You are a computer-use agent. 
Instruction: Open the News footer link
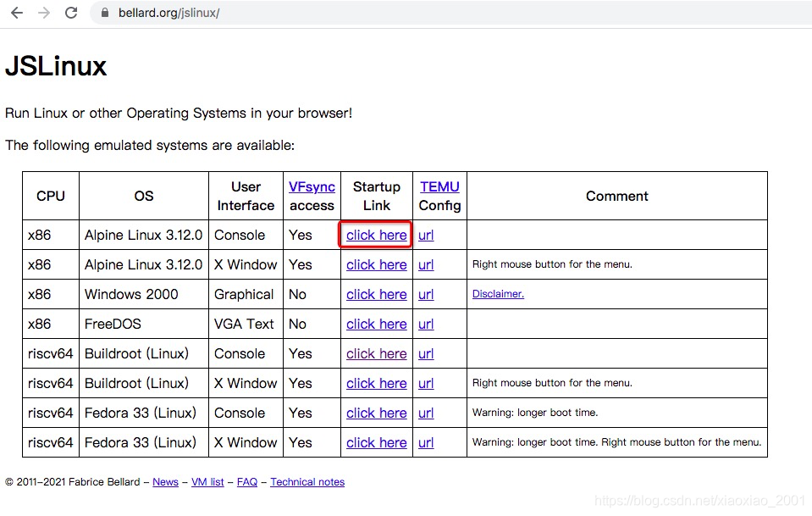[x=165, y=482]
